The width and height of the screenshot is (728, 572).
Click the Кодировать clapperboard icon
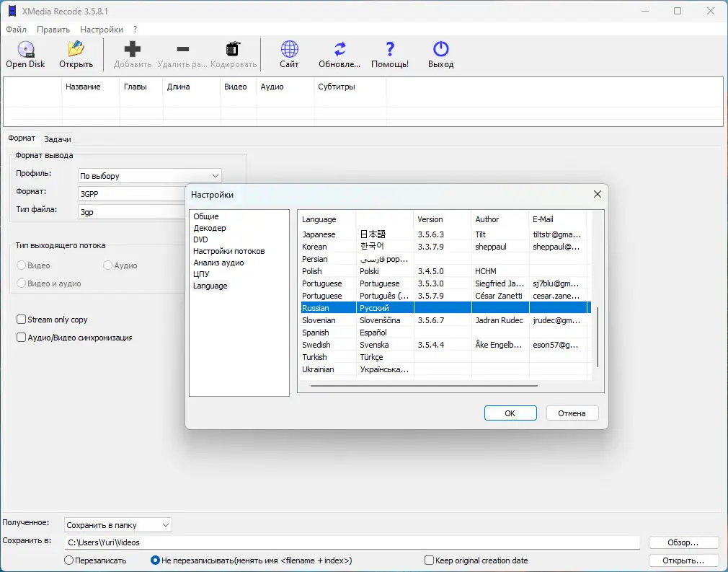(233, 50)
